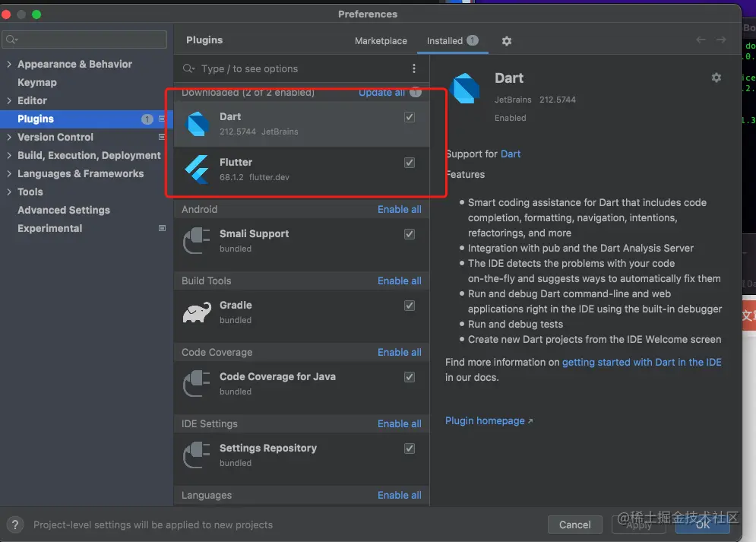Click Enable all for IDE Settings
The height and width of the screenshot is (542, 756).
[399, 423]
